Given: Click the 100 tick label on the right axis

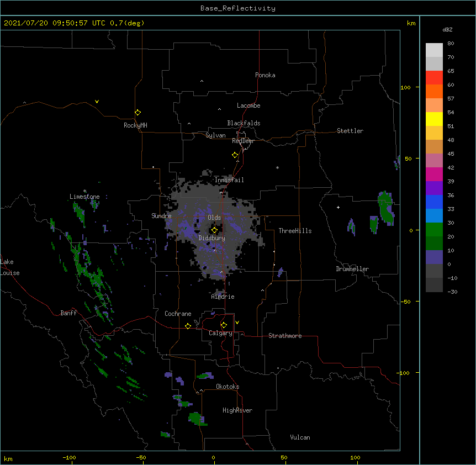Looking at the screenshot, I should [405, 87].
